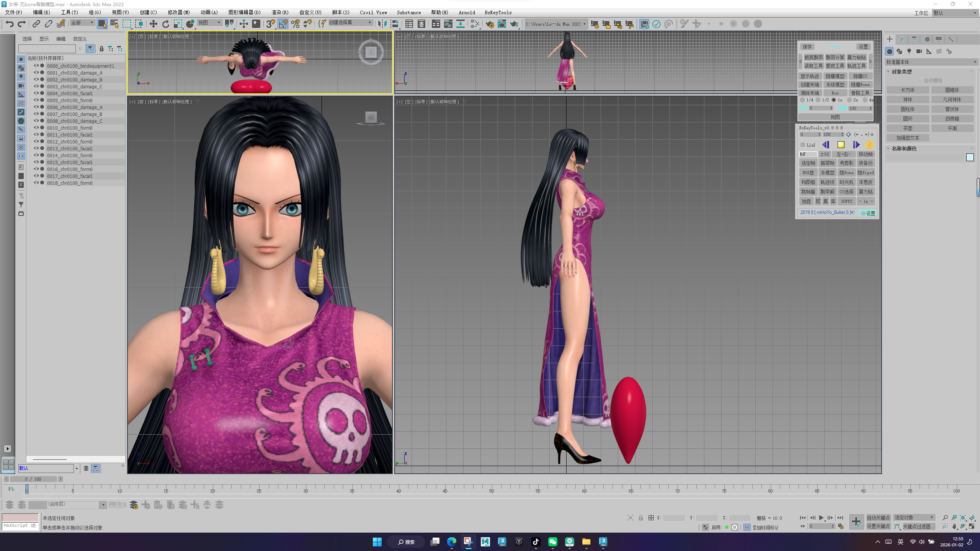Hide 0004_chr0100_facial1 using its eye icon
The image size is (980, 551).
click(36, 93)
